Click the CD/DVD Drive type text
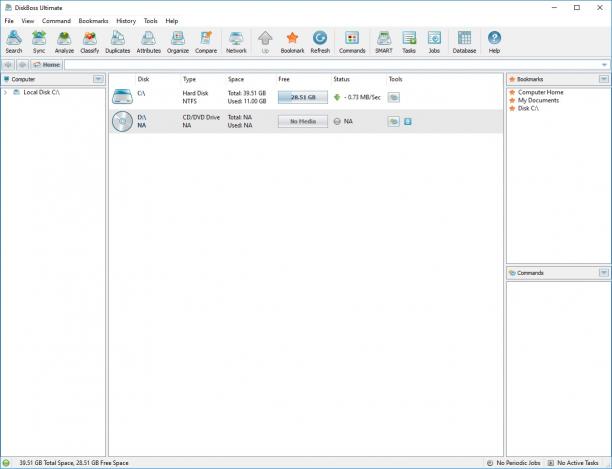Screen dimensions: 612x469 tap(201, 117)
